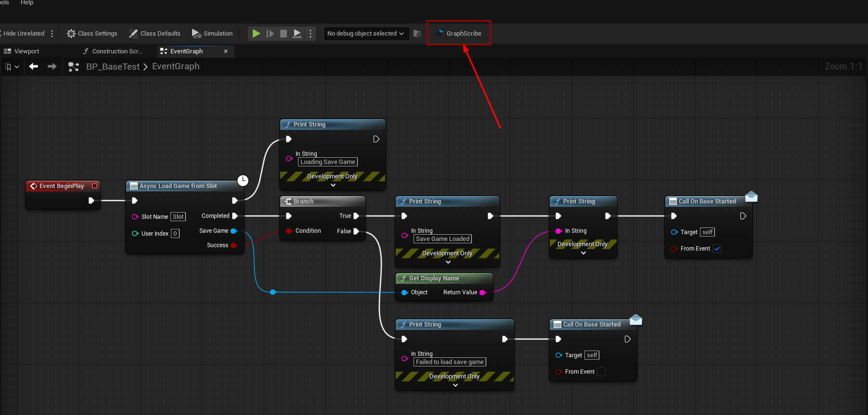This screenshot has width=868, height=415.
Task: Open Hide Unrelated options menu
Action: coord(52,33)
